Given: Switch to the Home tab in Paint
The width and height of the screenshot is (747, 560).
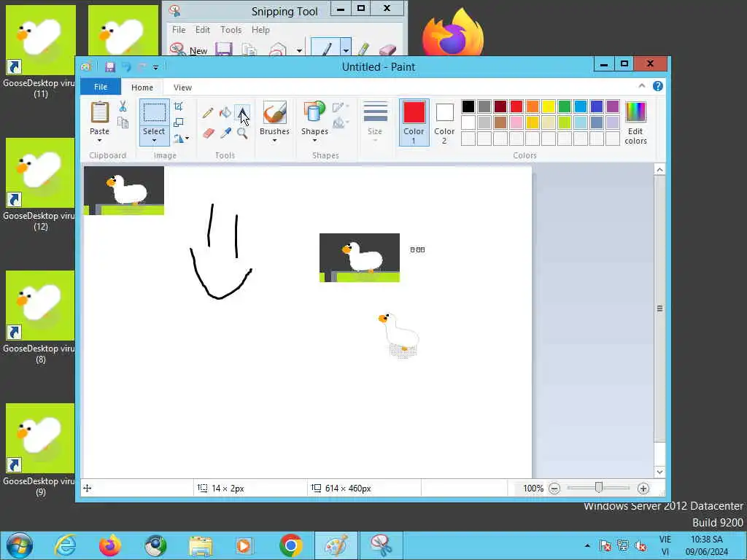Looking at the screenshot, I should tap(142, 87).
